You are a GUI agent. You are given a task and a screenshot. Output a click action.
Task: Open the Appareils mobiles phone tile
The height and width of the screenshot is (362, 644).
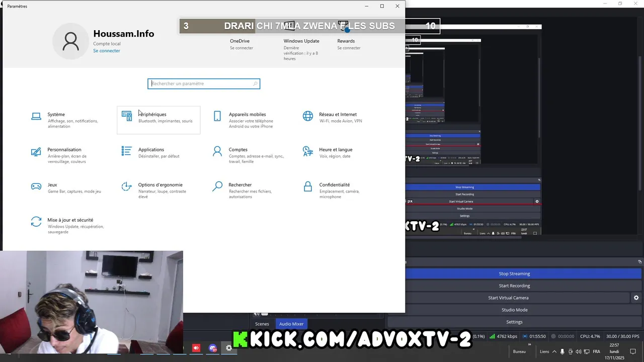pyautogui.click(x=249, y=120)
